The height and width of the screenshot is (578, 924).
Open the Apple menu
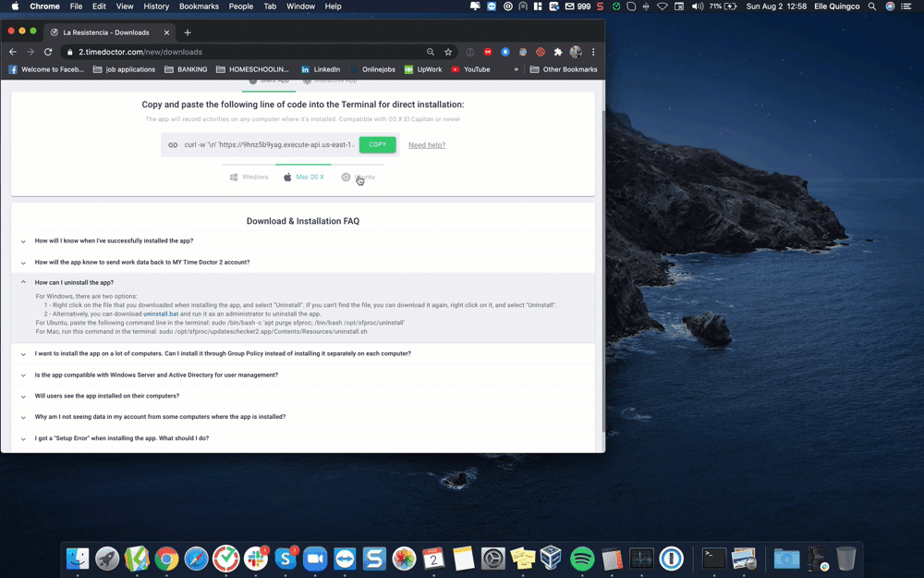point(16,6)
